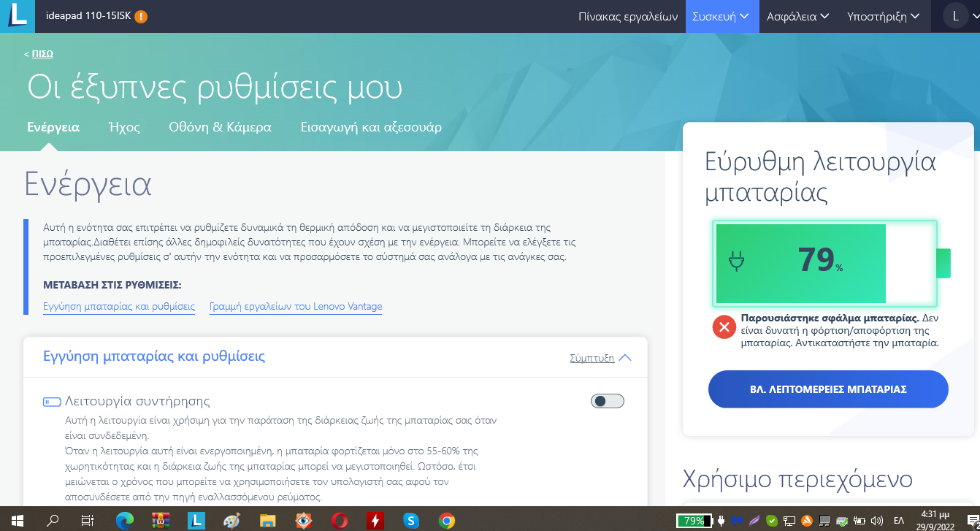Open the user profile L avatar
The height and width of the screenshot is (531, 980).
pyautogui.click(x=955, y=16)
